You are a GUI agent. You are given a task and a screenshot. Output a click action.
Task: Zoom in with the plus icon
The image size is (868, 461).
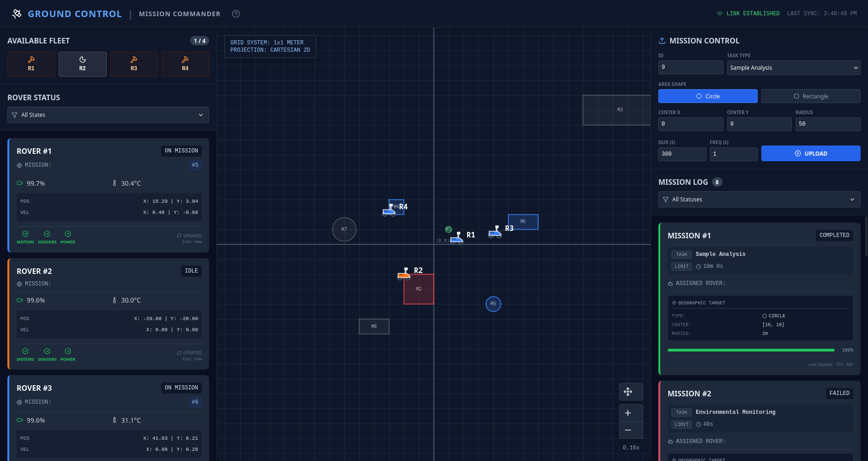point(628,413)
